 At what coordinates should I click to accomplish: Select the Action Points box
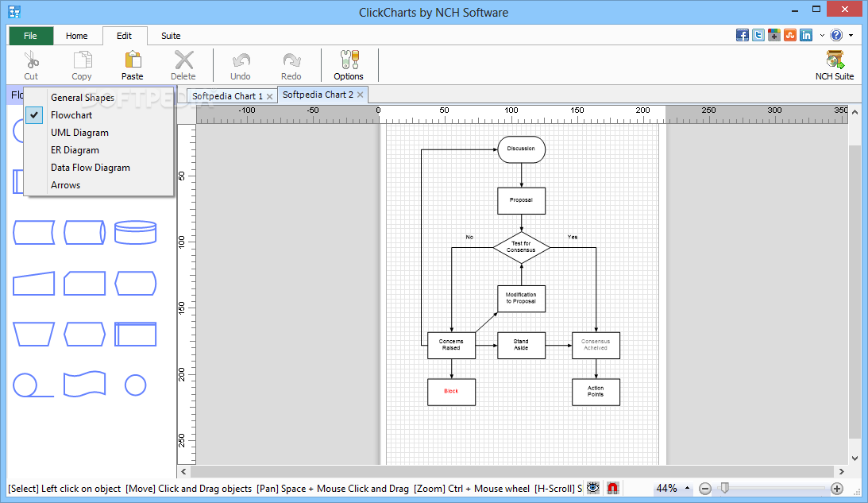(596, 393)
